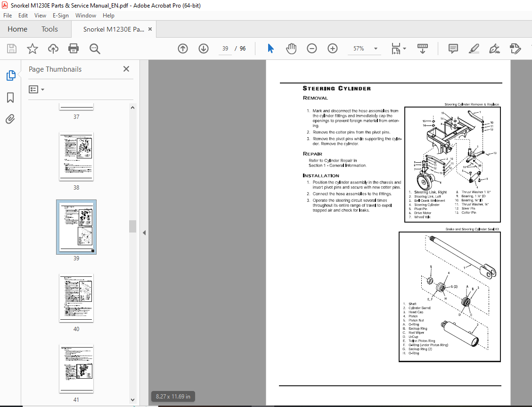The image size is (532, 407).
Task: Open the File menu
Action: [8, 16]
